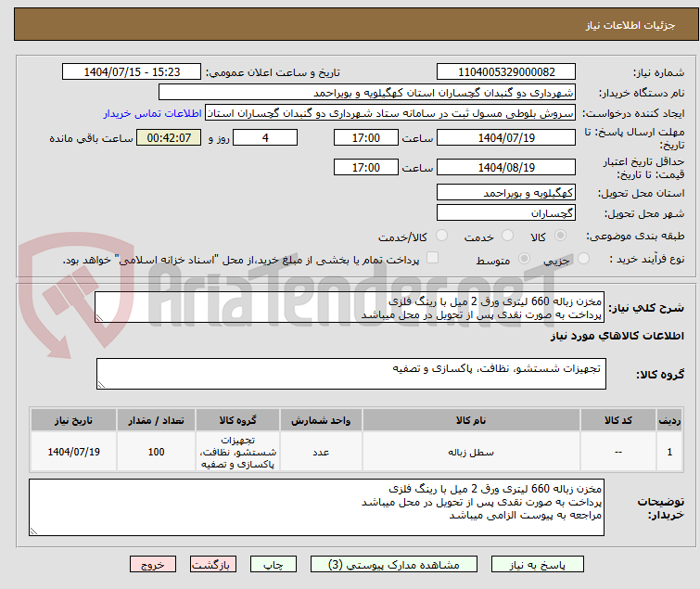Select the خدمت radio button
This screenshot has height=589, width=700.
point(507,236)
